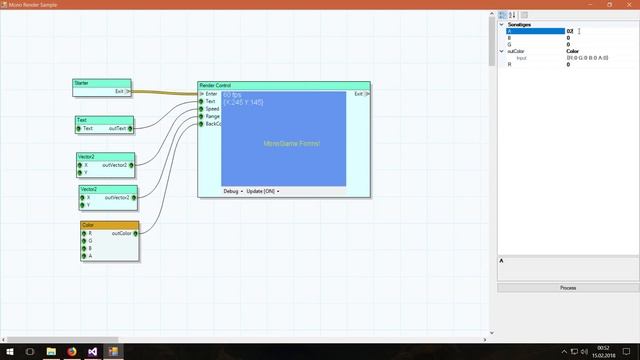The image size is (640, 360).
Task: Collapse the Sonstiges category
Action: (502, 24)
